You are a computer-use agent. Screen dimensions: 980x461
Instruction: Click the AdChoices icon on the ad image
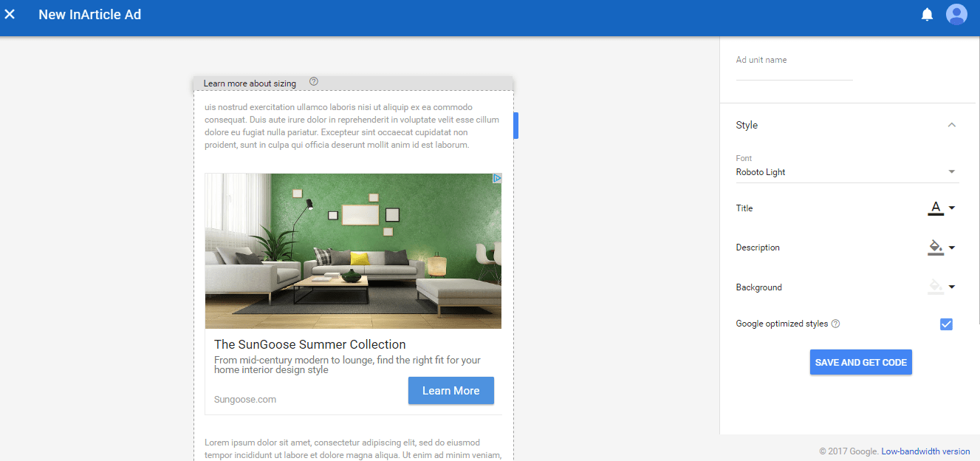pyautogui.click(x=497, y=179)
